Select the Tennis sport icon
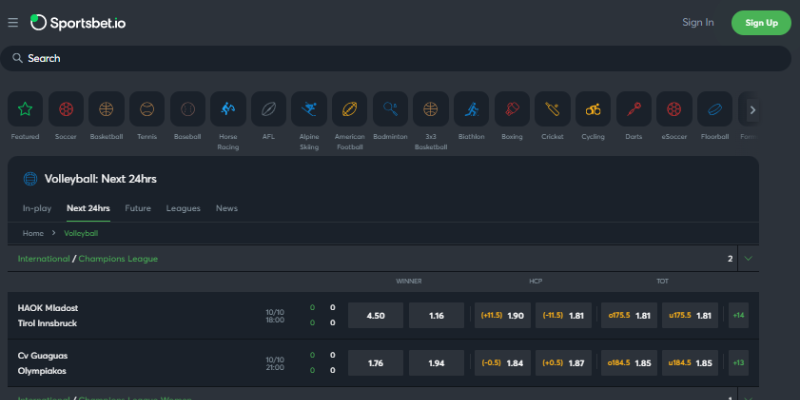Image resolution: width=800 pixels, height=400 pixels. click(x=147, y=109)
